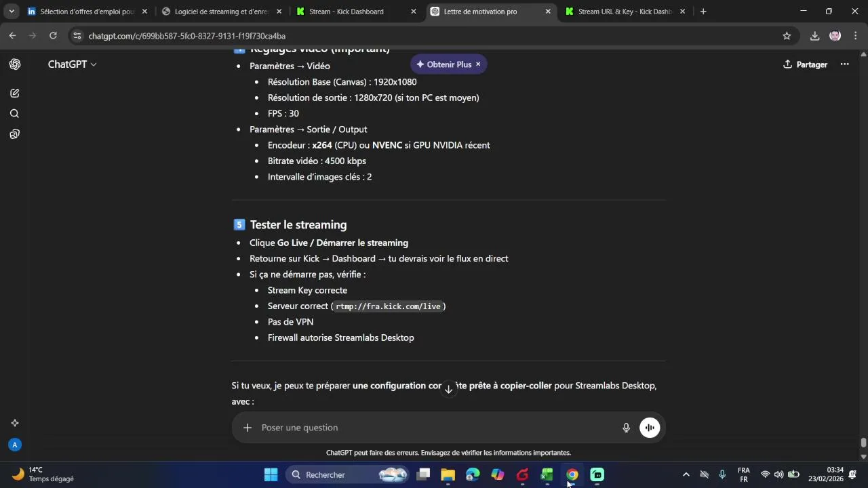
Task: Open the FRA language indicator
Action: [x=744, y=475]
